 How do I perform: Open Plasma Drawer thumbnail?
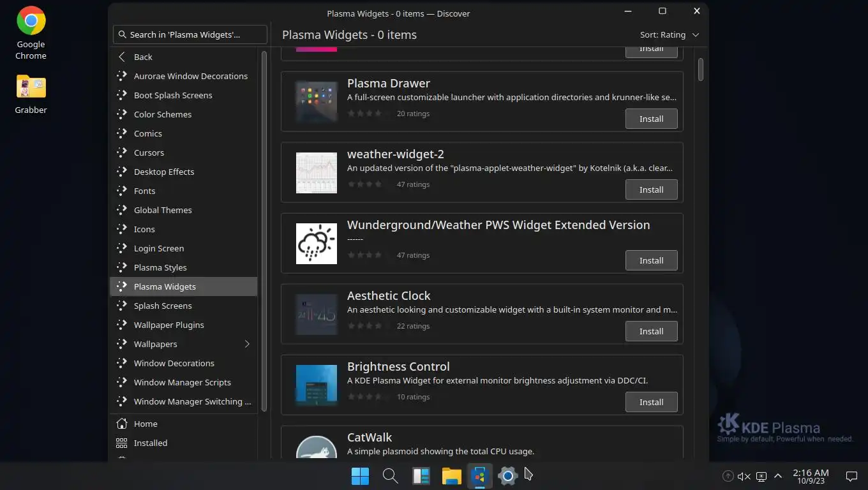coord(317,101)
